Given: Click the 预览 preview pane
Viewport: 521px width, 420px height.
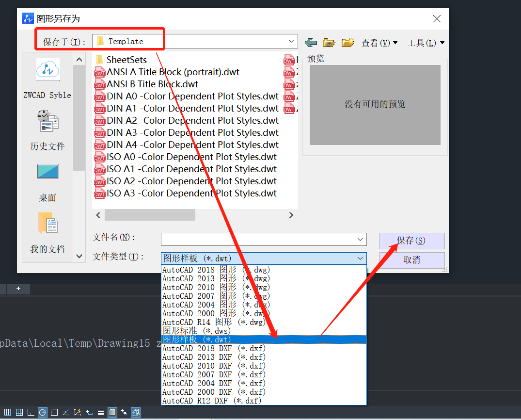Looking at the screenshot, I should click(375, 105).
